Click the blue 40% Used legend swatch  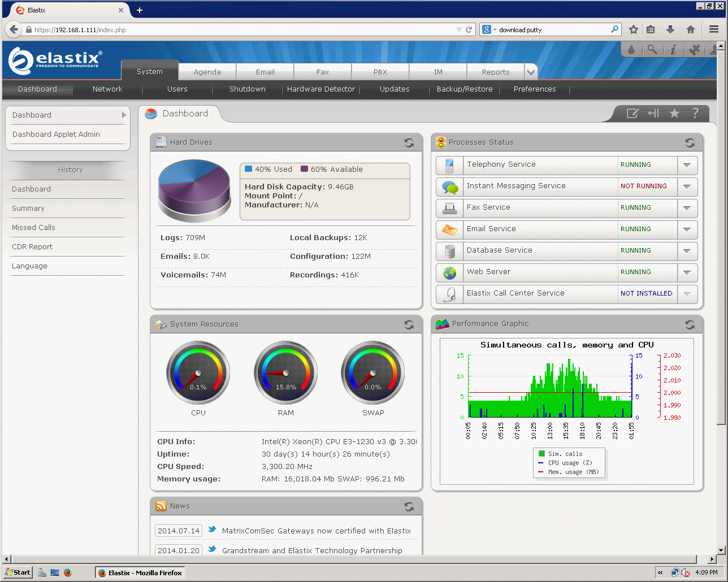coord(248,169)
